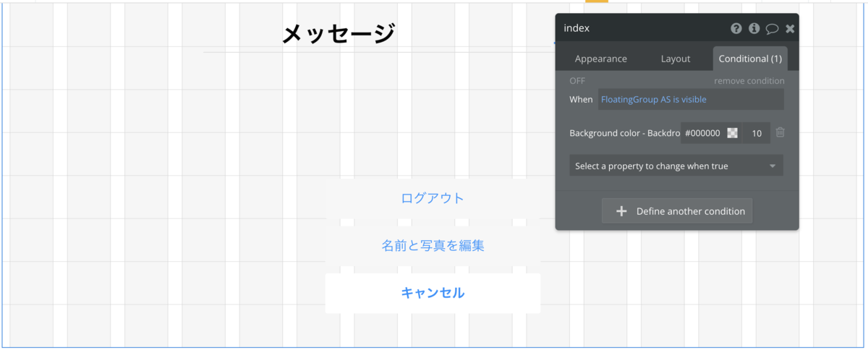Screen dimensions: 868x350
Task: Select the 名前と写真を編集 button
Action: (433, 246)
